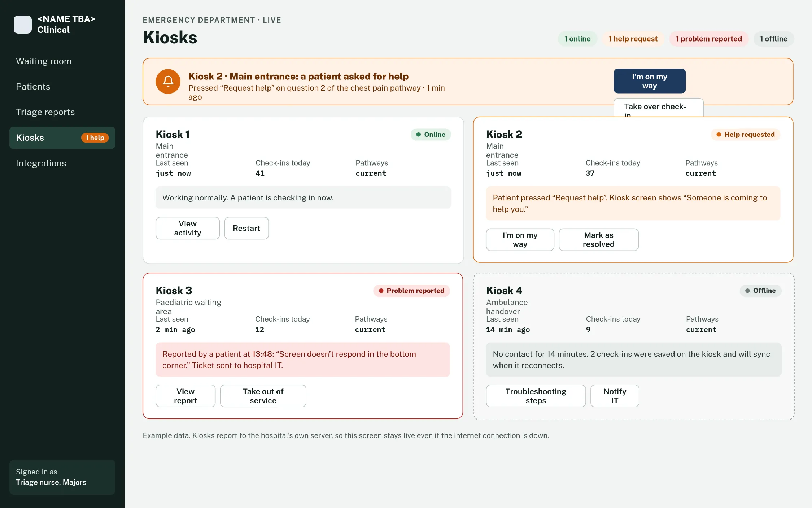Click 'Problem reported' badge on Kiosk 3

pos(412,291)
